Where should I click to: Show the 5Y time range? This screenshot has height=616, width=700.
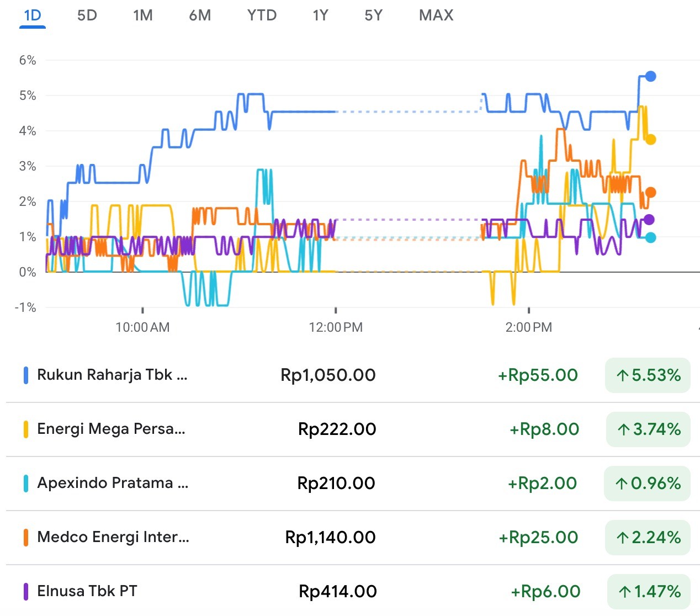[x=373, y=15]
